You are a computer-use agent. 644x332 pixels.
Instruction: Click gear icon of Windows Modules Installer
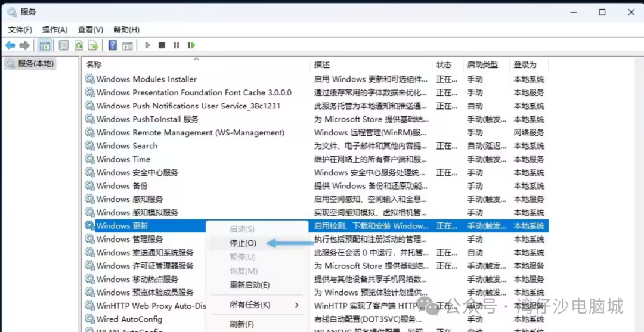[89, 79]
